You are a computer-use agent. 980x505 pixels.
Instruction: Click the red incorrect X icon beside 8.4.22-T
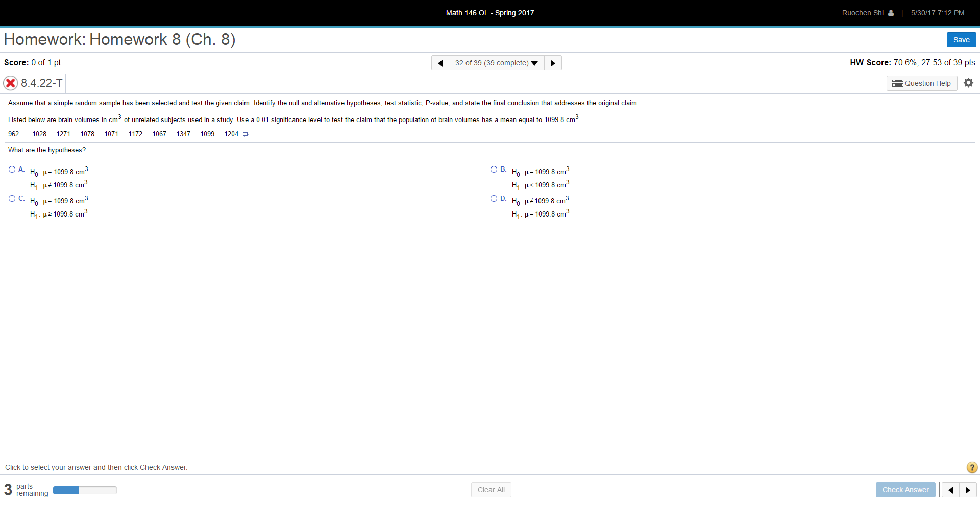pyautogui.click(x=10, y=83)
